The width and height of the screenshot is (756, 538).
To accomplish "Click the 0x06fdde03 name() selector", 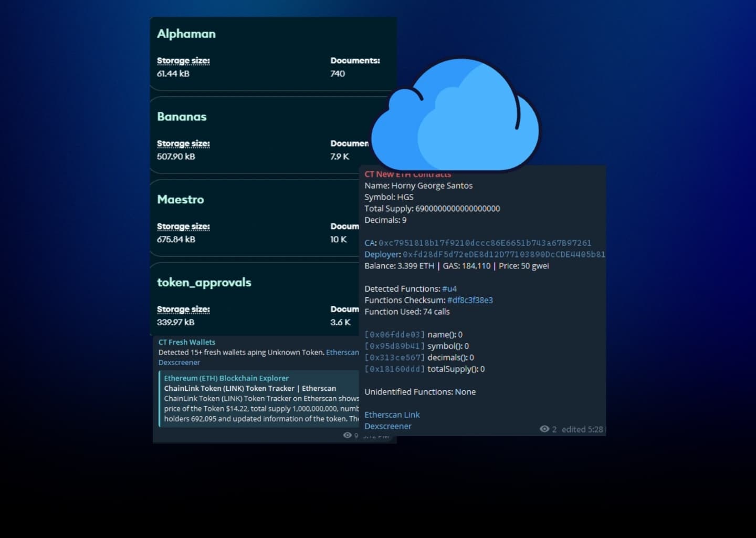I will [394, 335].
